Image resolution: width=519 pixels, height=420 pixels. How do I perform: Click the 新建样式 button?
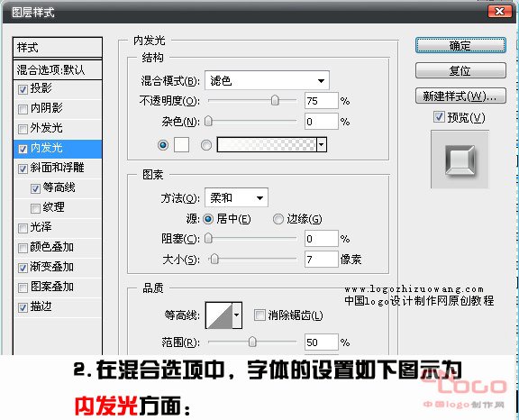(460, 96)
